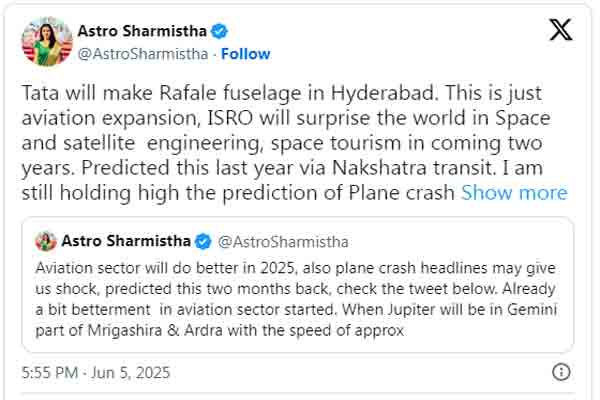Click the tweet line mentioning ISRO will surprise the world
This screenshot has height=400, width=600.
[x=286, y=118]
